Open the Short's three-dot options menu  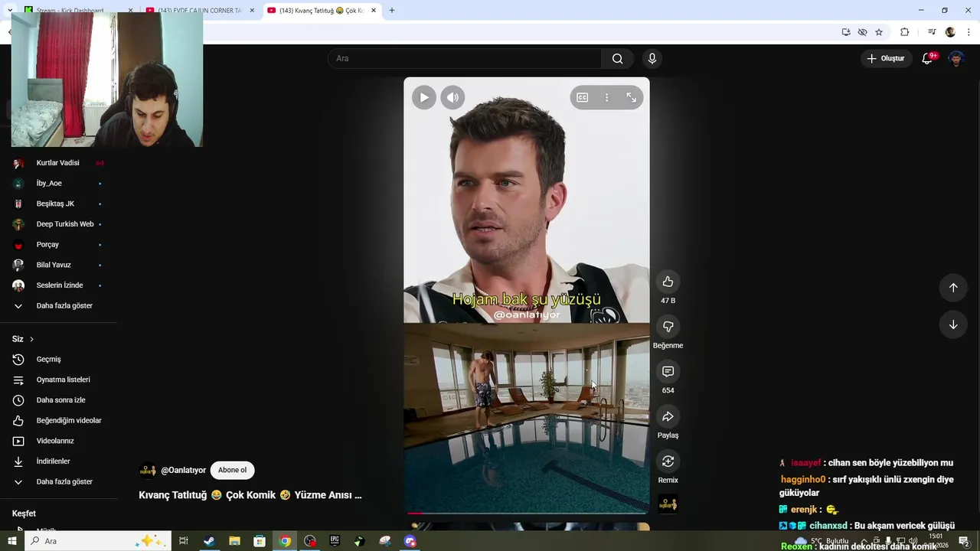pyautogui.click(x=606, y=97)
